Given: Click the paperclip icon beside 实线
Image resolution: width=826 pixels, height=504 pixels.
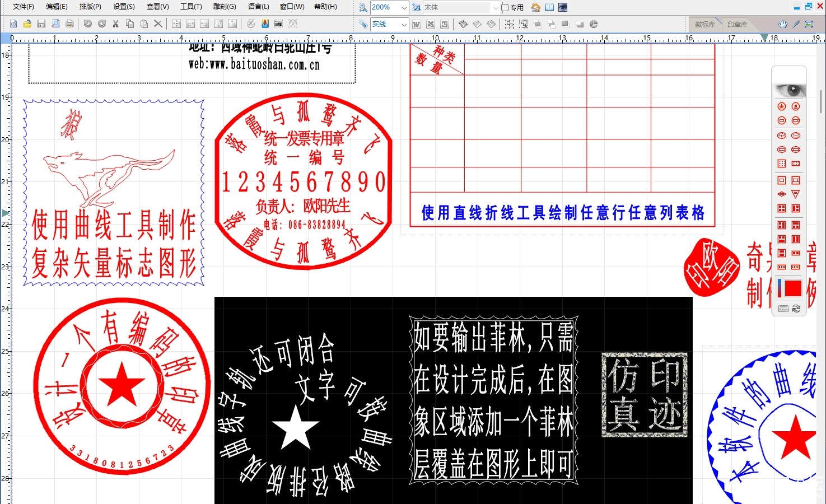Looking at the screenshot, I should coord(363,24).
